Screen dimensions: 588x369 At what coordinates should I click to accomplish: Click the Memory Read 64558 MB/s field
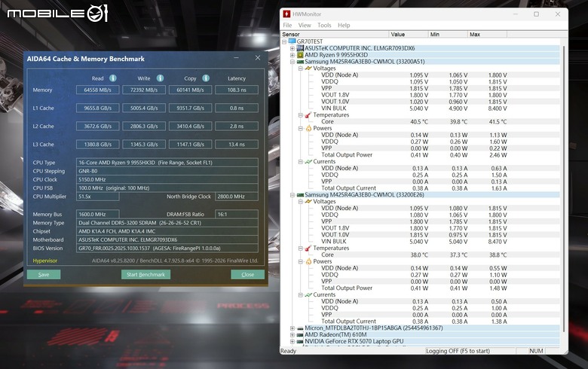[97, 90]
